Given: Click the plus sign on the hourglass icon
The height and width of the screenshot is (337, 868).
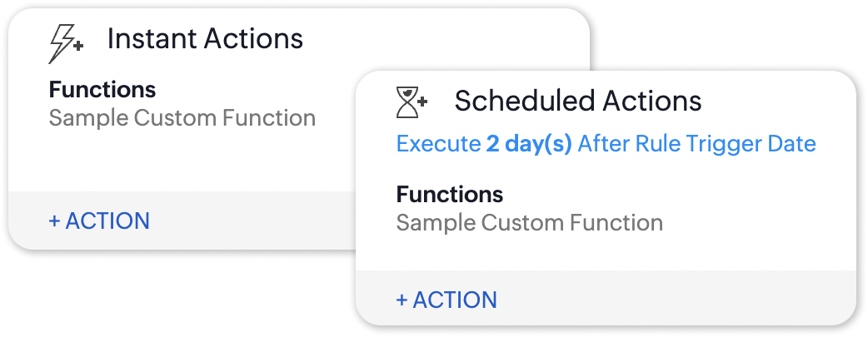Looking at the screenshot, I should [422, 102].
